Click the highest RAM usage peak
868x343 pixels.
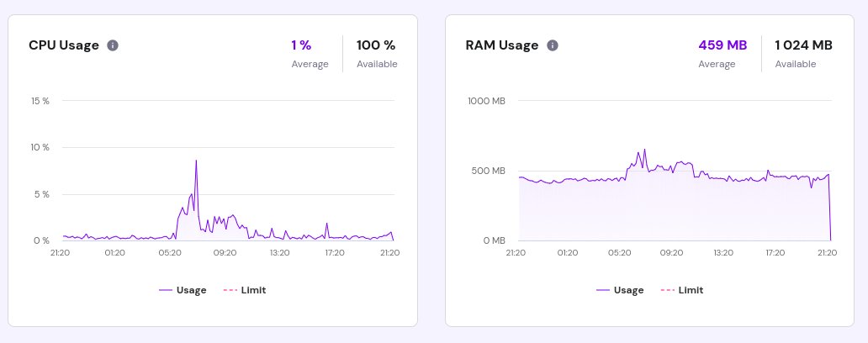click(x=644, y=150)
